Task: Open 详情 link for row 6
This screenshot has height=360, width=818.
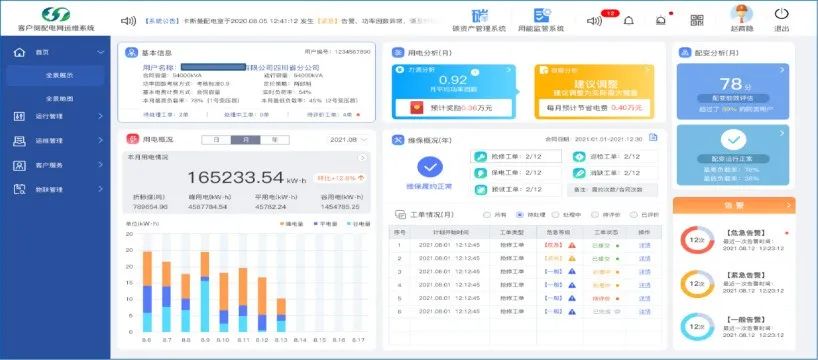Action: (x=645, y=311)
